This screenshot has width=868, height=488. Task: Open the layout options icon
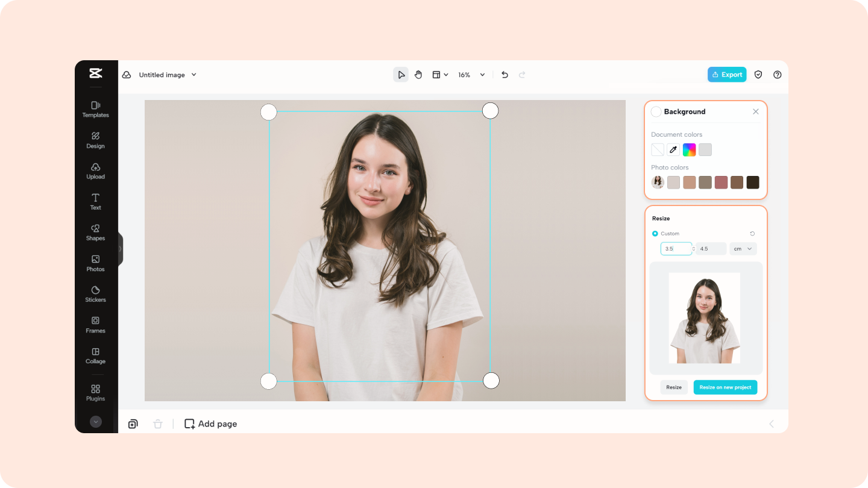(436, 75)
